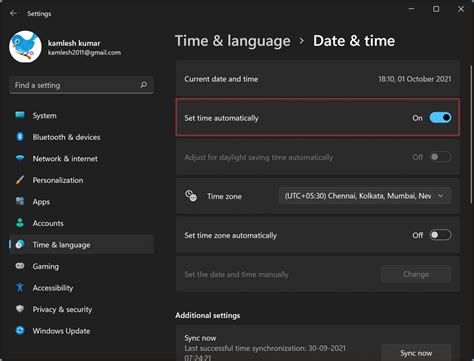The height and width of the screenshot is (361, 474).
Task: Click Time & language breadcrumb link
Action: click(x=233, y=41)
